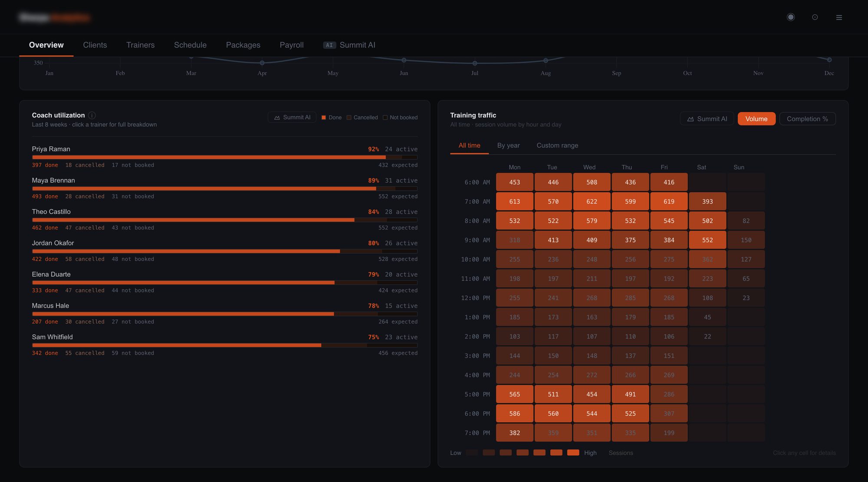Click the Sat column header
Viewport: 868px width, 482px height.
tap(701, 167)
